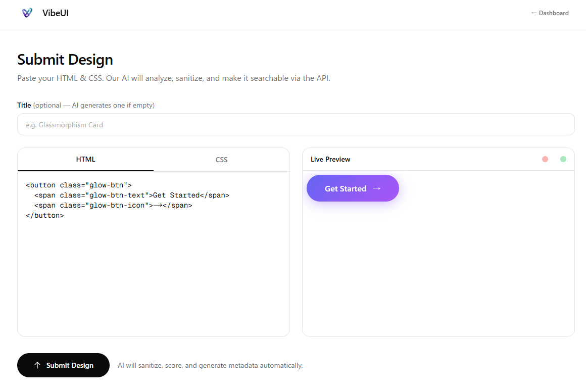This screenshot has height=392, width=586.
Task: Click the Live Preview heading
Action: (330, 160)
